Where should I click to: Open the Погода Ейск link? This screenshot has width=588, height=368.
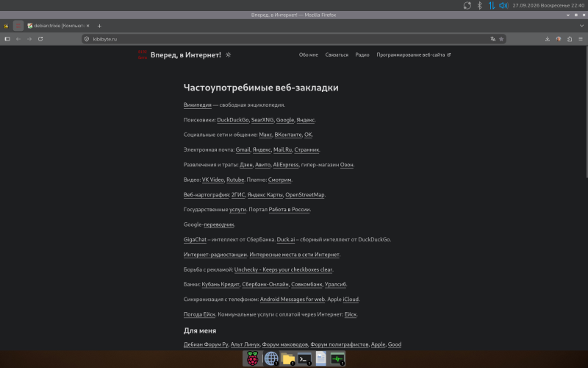pyautogui.click(x=199, y=314)
